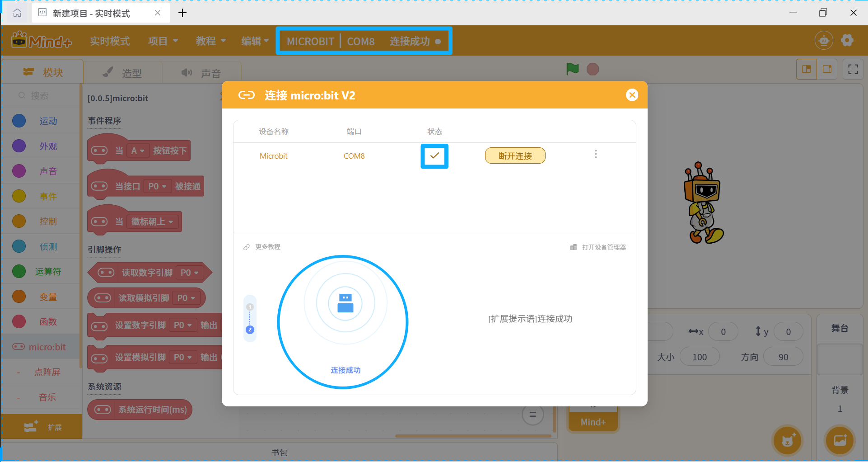Viewport: 868px width, 462px height.
Task: Click the sprite direction (方向) field
Action: pyautogui.click(x=783, y=357)
